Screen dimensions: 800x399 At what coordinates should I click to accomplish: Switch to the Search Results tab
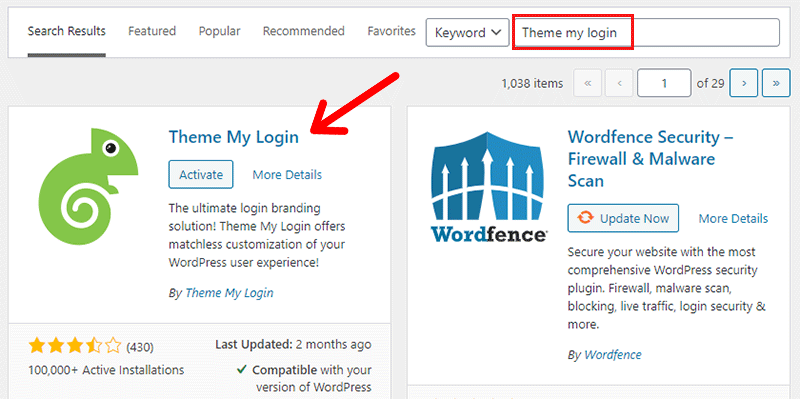(67, 31)
